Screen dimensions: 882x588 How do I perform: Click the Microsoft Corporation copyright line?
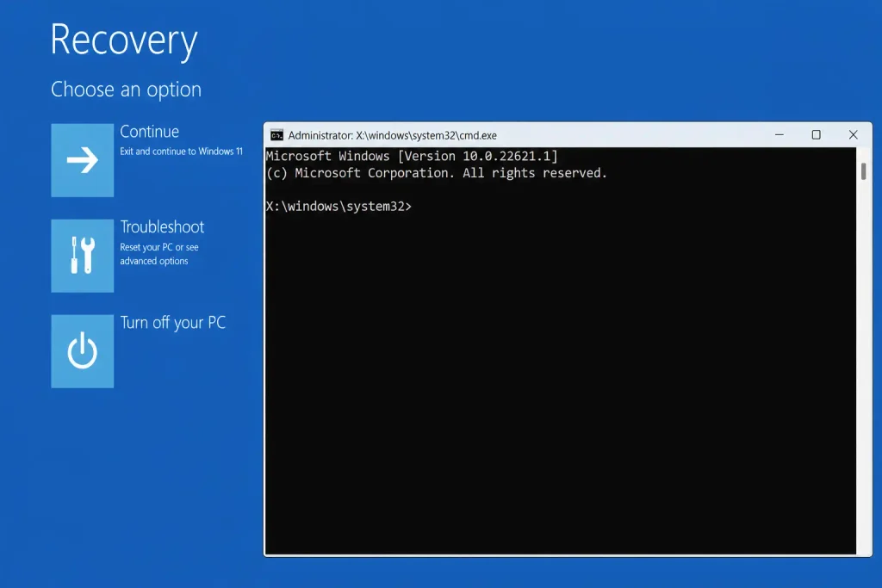pyautogui.click(x=437, y=173)
